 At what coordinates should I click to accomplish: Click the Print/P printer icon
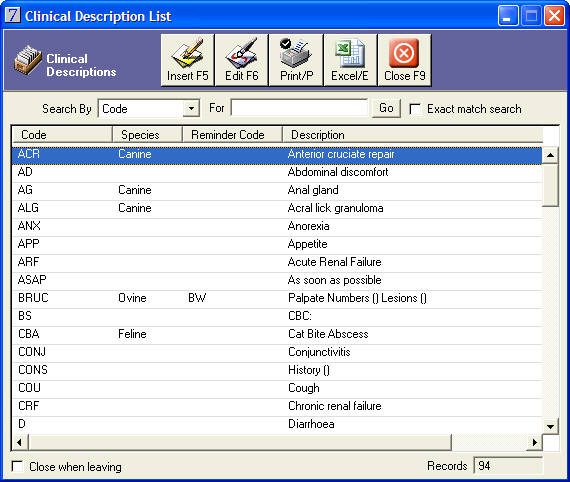[x=296, y=53]
